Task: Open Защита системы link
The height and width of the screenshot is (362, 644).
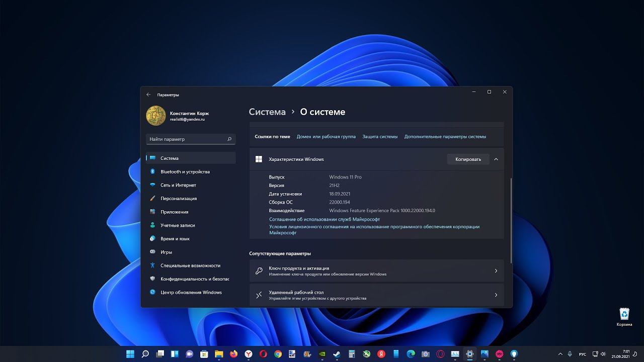Action: (x=380, y=137)
